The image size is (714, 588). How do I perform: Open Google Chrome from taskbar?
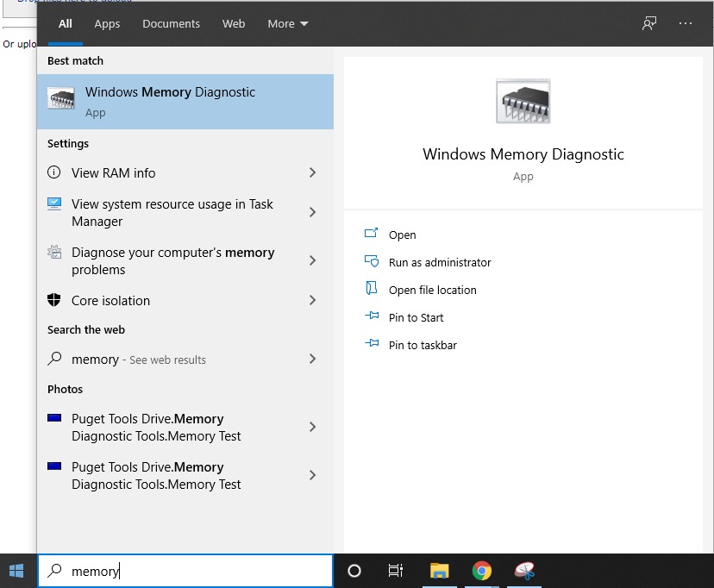click(482, 571)
